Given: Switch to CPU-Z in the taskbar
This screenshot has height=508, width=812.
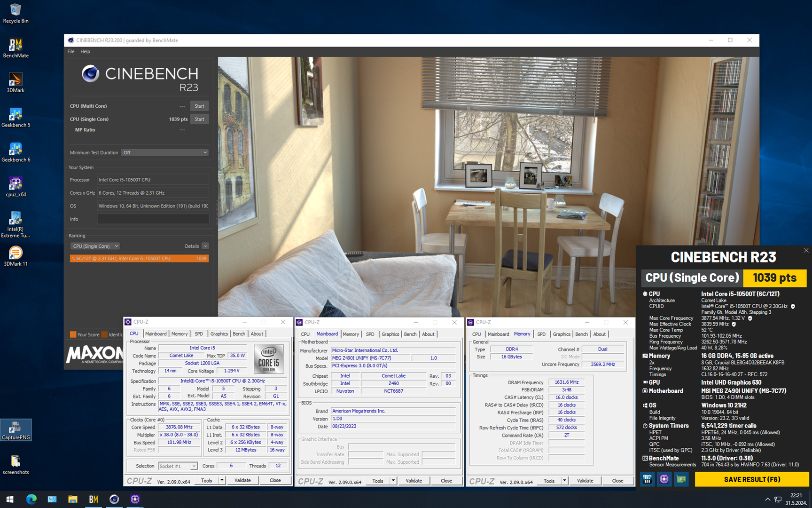Looking at the screenshot, I should pyautogui.click(x=135, y=499).
